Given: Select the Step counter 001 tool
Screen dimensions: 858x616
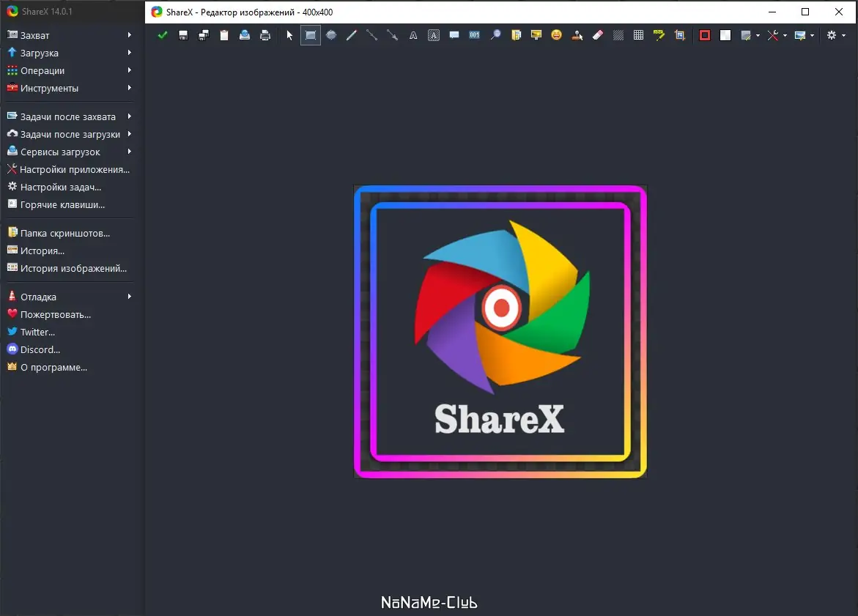Looking at the screenshot, I should [x=474, y=35].
